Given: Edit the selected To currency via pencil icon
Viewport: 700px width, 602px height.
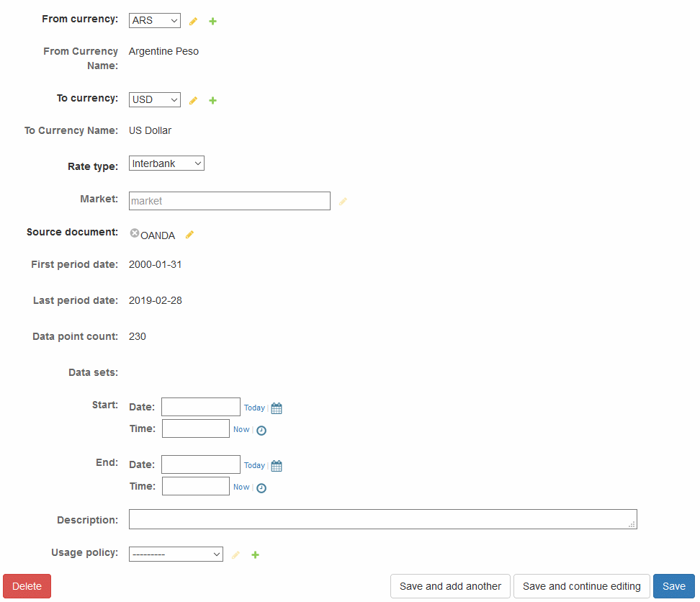Looking at the screenshot, I should 193,101.
